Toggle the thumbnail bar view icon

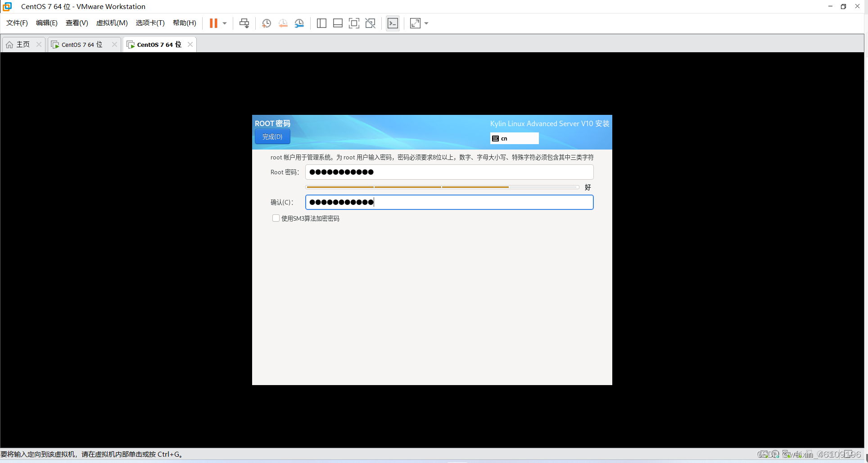click(338, 23)
